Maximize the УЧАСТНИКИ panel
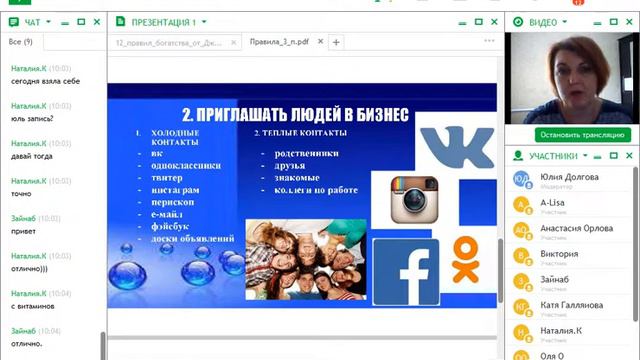640x360 pixels. (x=613, y=156)
